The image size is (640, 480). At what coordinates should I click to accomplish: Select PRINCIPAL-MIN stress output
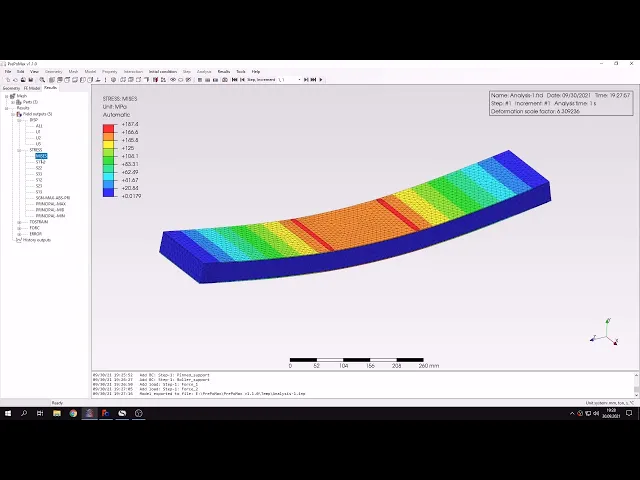[x=51, y=216]
